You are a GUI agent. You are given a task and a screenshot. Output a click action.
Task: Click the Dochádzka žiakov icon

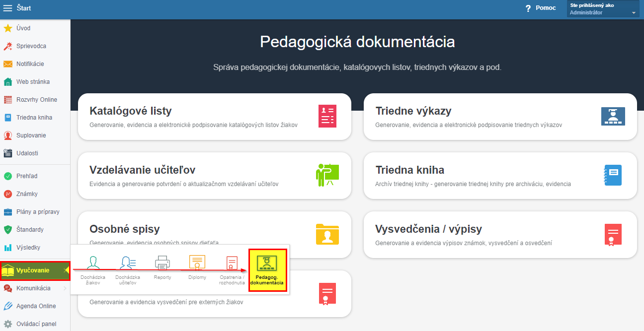(x=93, y=263)
